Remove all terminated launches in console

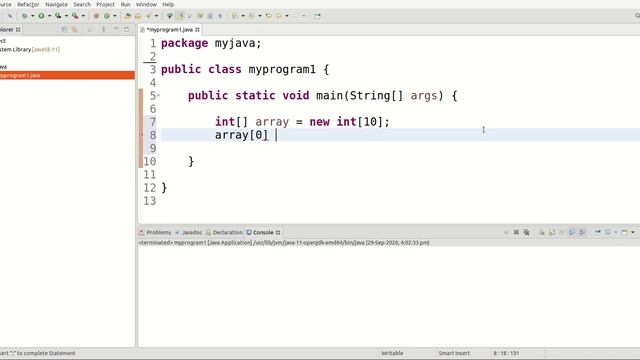[526, 232]
